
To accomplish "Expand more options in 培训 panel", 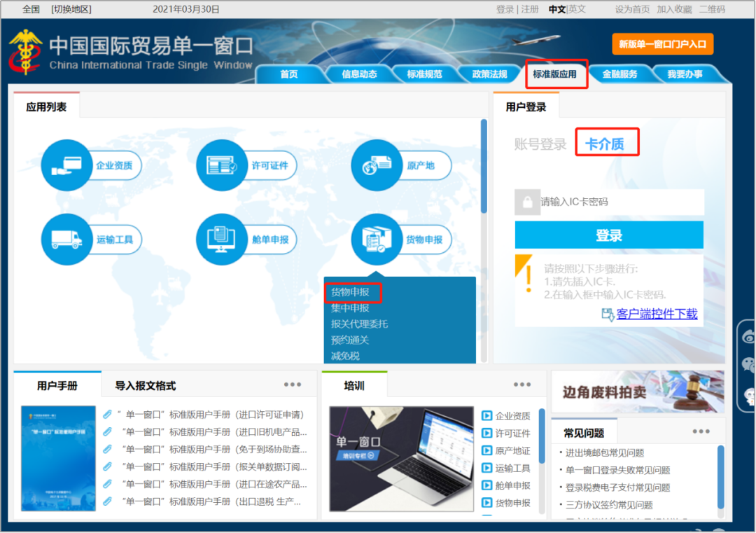I will click(x=521, y=385).
